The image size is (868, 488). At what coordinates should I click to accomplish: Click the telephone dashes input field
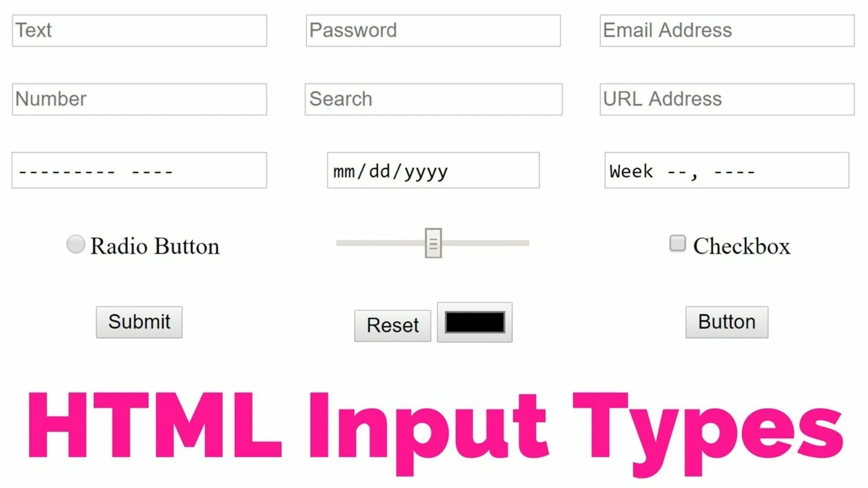[139, 169]
